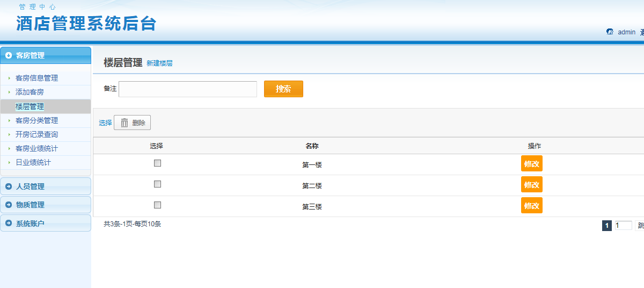Click 选择 column header
The width and height of the screenshot is (644, 288).
coord(156,146)
